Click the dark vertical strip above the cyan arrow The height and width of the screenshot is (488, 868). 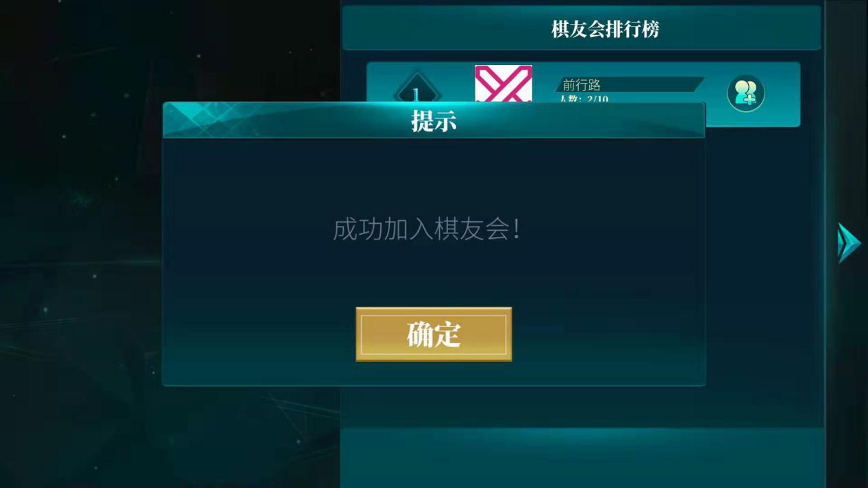click(x=847, y=110)
